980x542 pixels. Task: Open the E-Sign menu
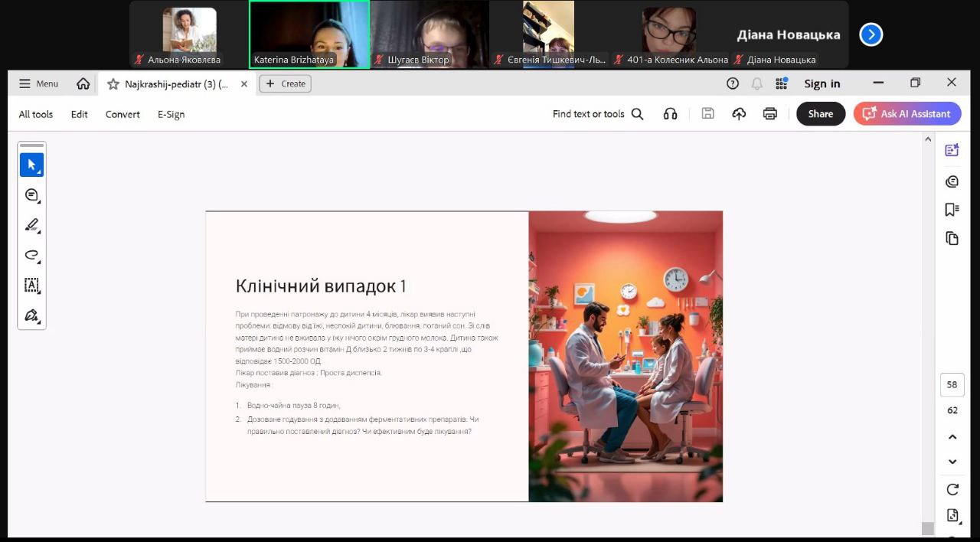tap(171, 114)
